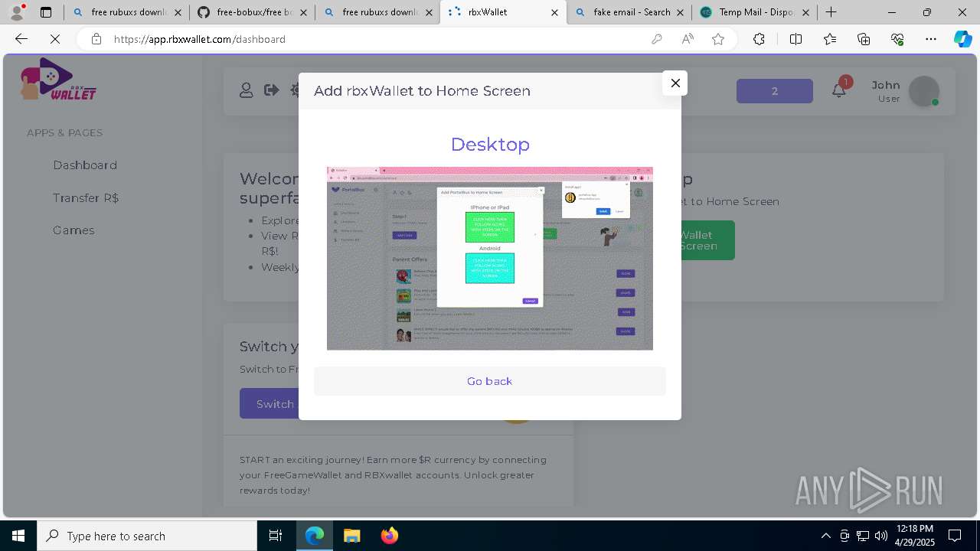Close the Temp Mail tab

point(805,12)
